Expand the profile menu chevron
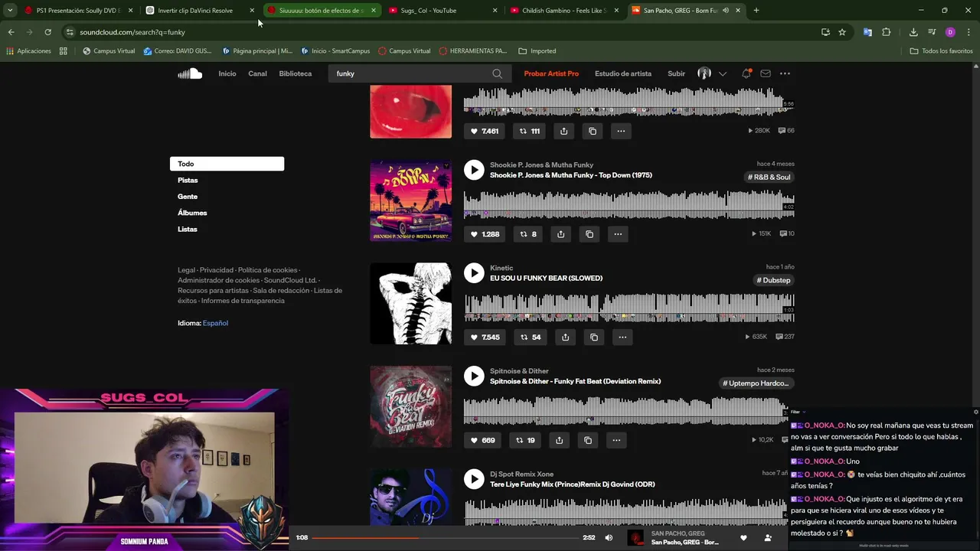This screenshot has width=980, height=551. tap(723, 73)
